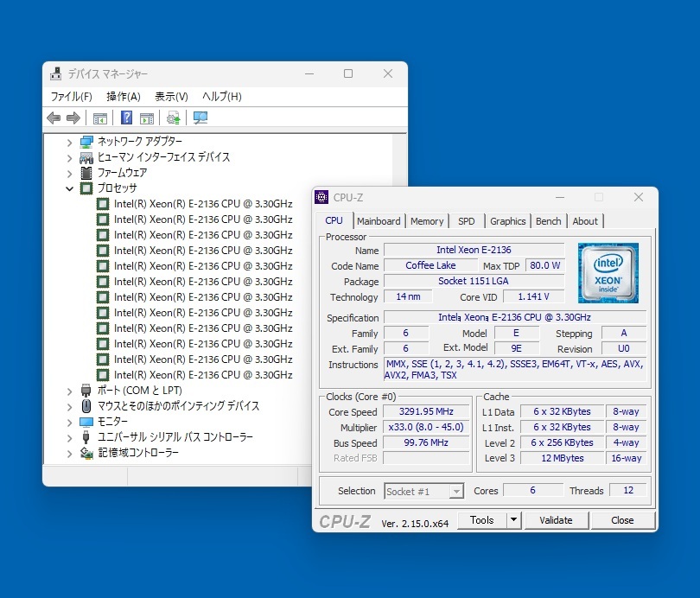Screen dimensions: 700x598
Task: Open the SPD tab in CPU-Z
Action: pyautogui.click(x=467, y=221)
